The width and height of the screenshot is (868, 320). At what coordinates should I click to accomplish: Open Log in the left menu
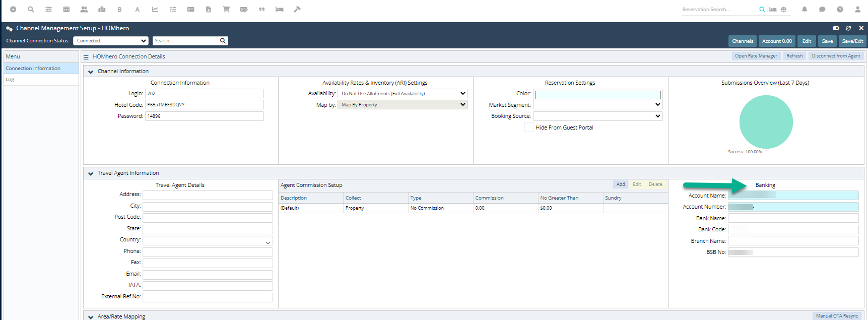[x=10, y=80]
